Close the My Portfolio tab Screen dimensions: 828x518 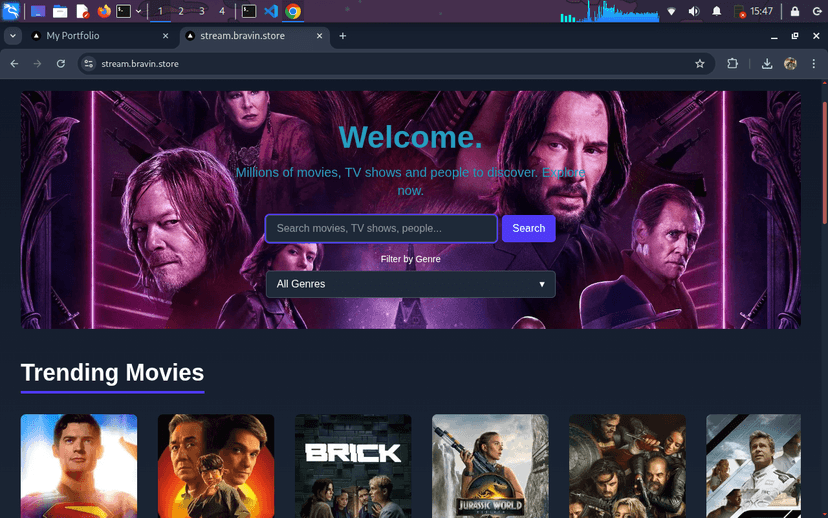[x=165, y=36]
